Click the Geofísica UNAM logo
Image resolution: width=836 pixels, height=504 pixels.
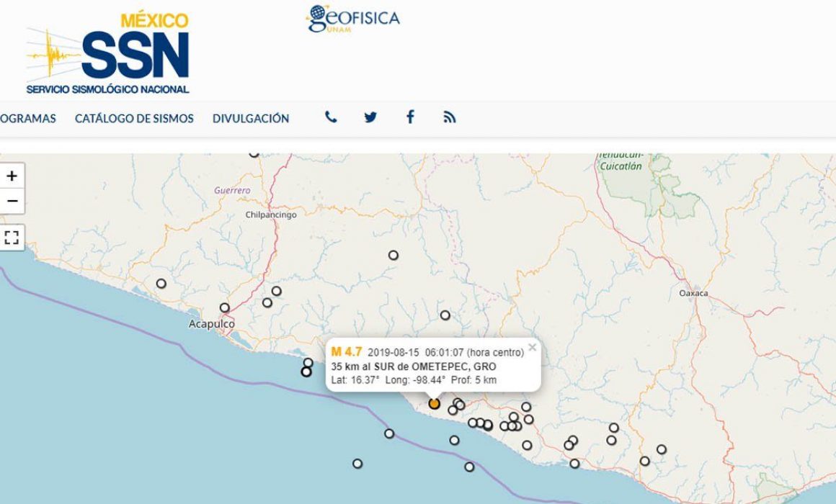(x=353, y=19)
